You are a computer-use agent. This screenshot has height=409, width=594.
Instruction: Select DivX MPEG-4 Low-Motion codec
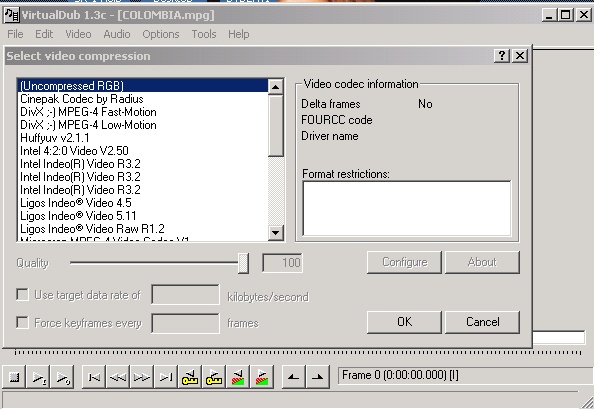pyautogui.click(x=143, y=125)
